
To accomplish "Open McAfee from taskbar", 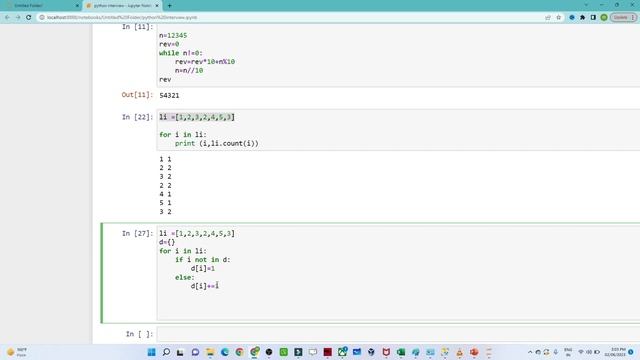I will click(x=386, y=352).
